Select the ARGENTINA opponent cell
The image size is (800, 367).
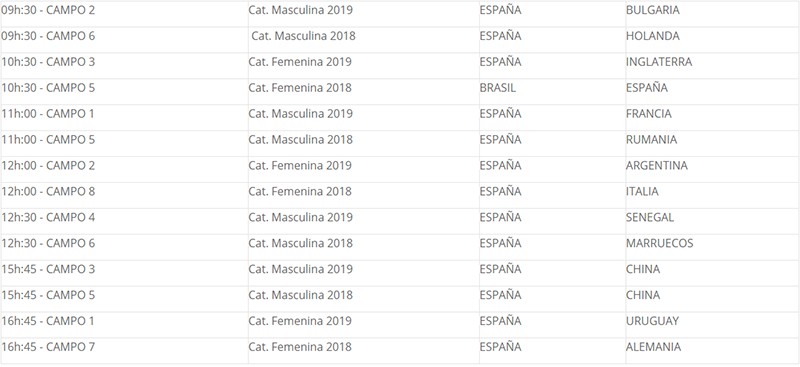[712, 166]
